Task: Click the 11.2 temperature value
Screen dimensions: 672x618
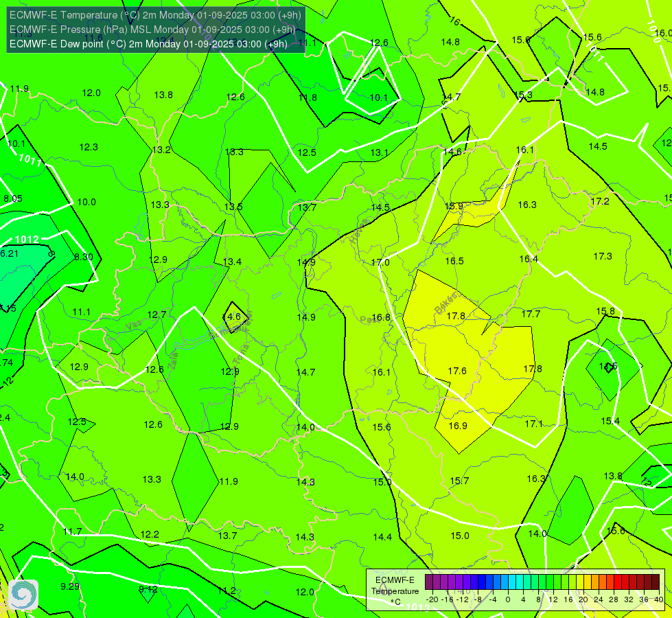Action: tap(227, 591)
